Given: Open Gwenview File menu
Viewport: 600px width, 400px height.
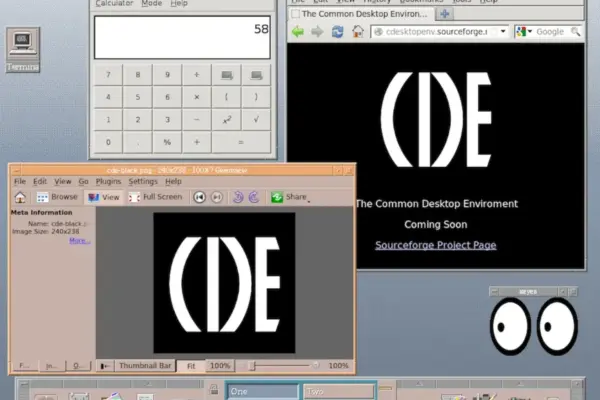Looking at the screenshot, I should tap(20, 181).
